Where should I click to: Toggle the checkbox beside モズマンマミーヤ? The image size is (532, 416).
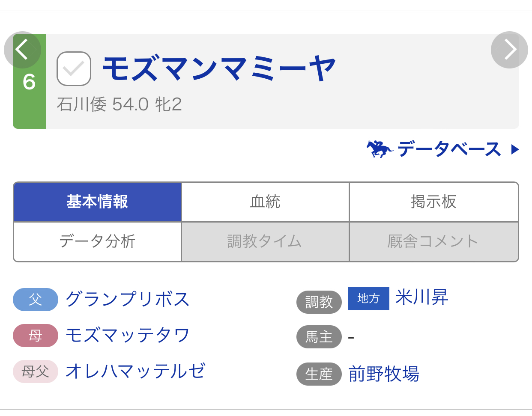point(74,69)
